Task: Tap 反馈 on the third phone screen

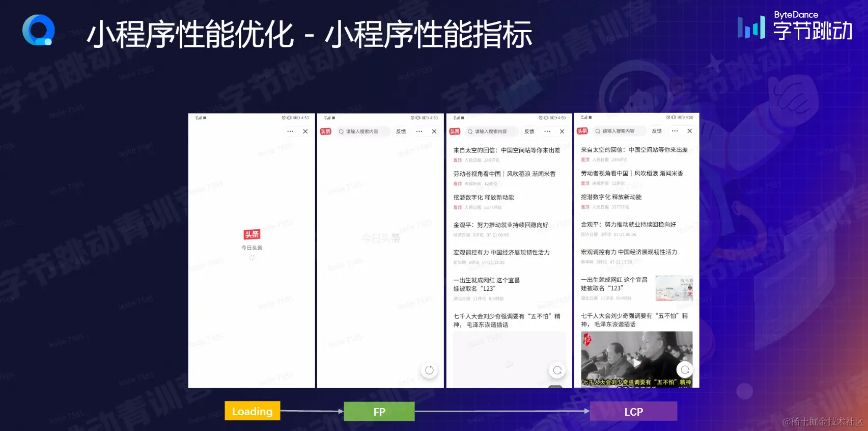Action: tap(529, 131)
